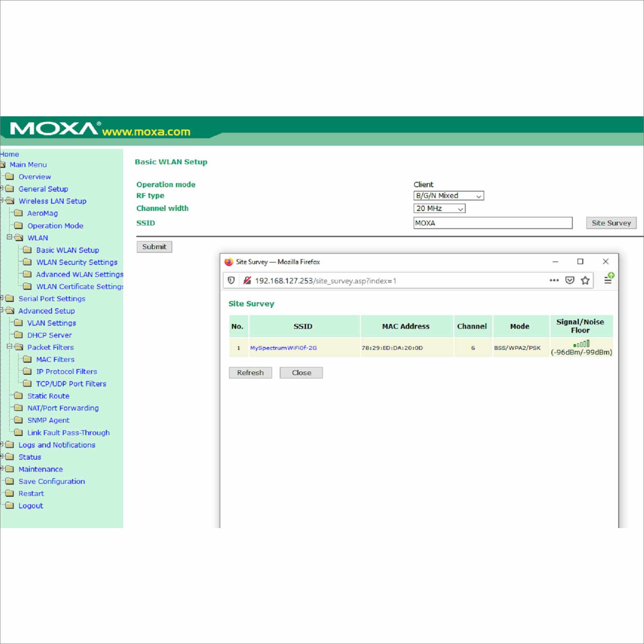The image size is (644, 644).
Task: Click the (-96dBm/-99dBm) signal value
Action: click(x=581, y=352)
